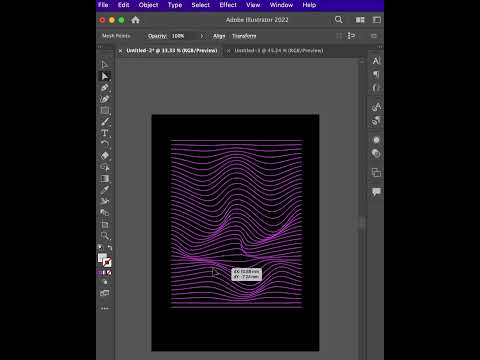Select the Eyedropper tool

tap(105, 190)
